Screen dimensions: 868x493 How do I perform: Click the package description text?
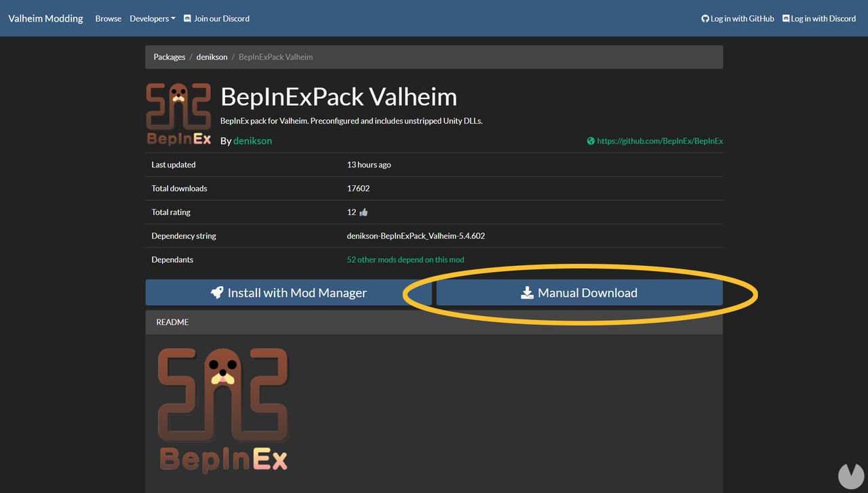[351, 121]
